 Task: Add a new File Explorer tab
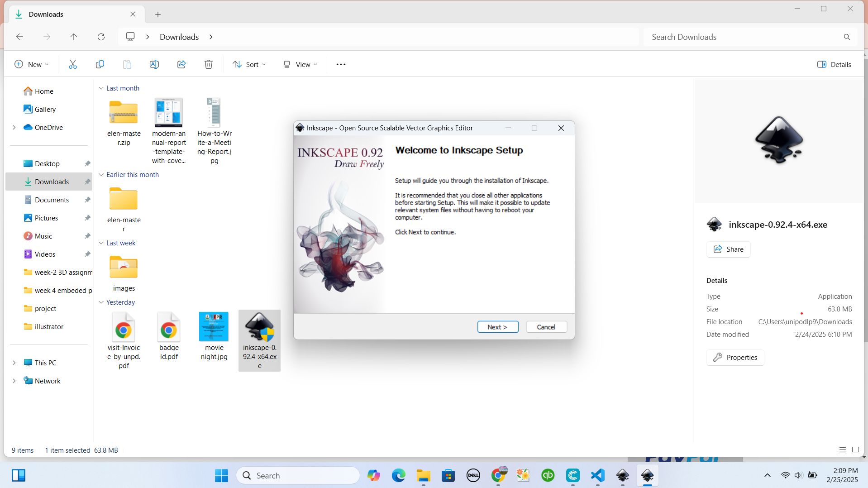[158, 14]
